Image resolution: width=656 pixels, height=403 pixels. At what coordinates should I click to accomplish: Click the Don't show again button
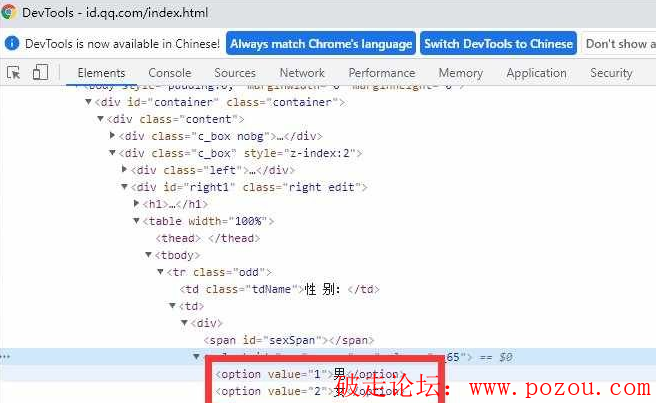(619, 44)
